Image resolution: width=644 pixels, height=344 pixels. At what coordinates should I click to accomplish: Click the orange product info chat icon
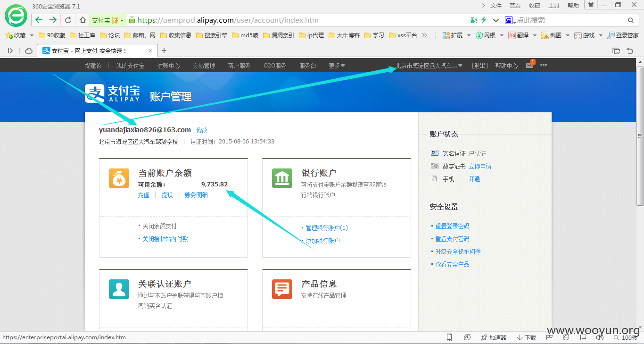[x=282, y=289]
